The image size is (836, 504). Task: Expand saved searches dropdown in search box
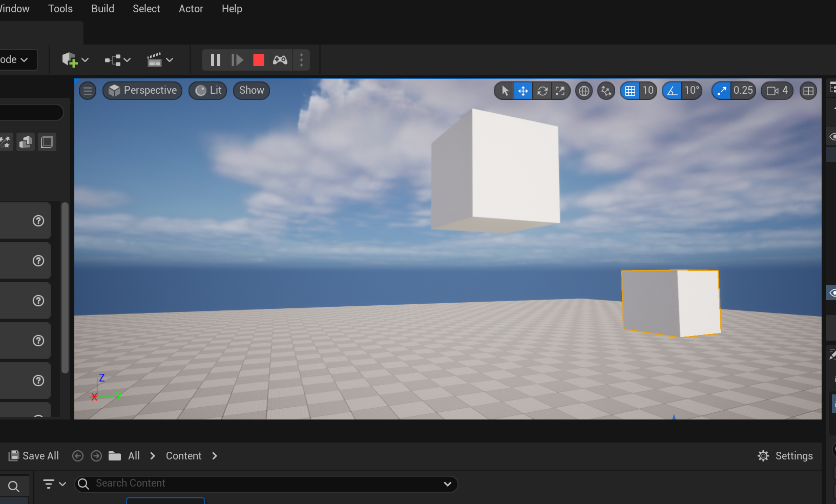coord(447,484)
